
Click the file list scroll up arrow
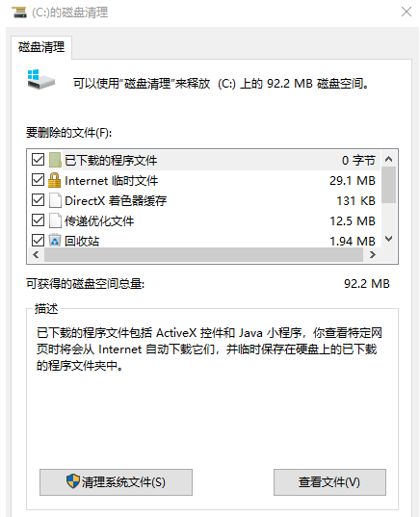tap(388, 159)
